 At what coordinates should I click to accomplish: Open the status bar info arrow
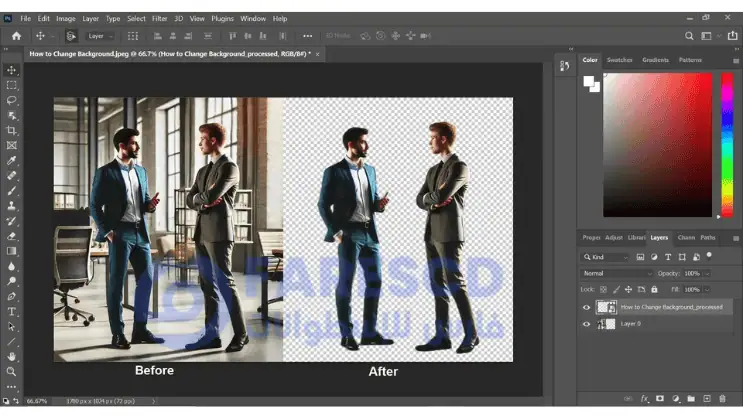(153, 401)
